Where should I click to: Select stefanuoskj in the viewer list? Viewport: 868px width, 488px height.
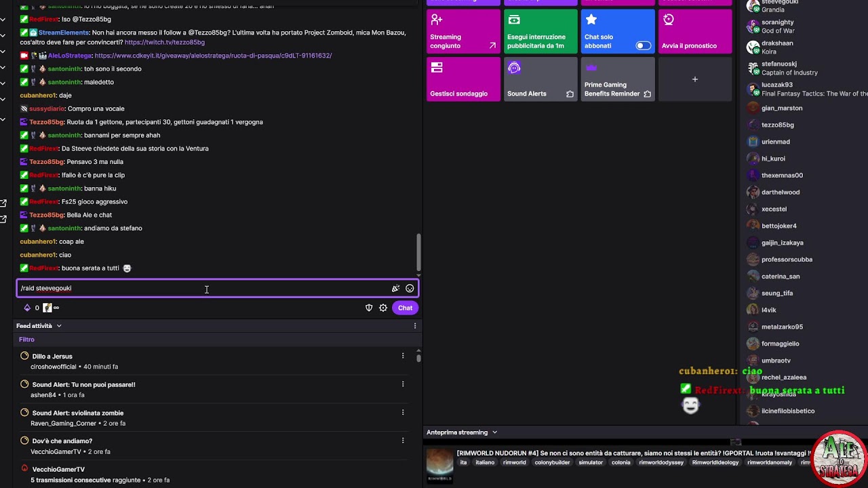click(x=778, y=64)
